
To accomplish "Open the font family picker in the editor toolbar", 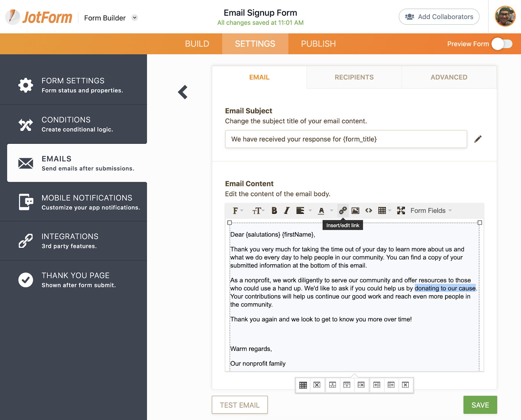I will click(x=238, y=210).
